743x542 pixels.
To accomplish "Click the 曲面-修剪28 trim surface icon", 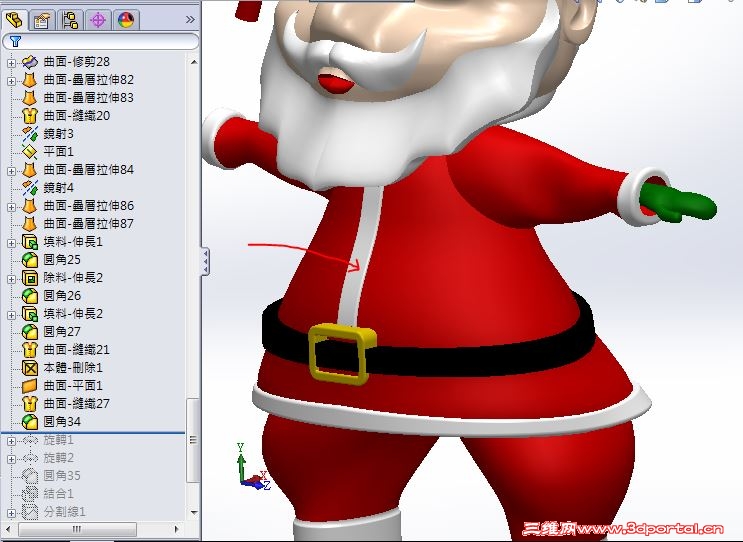I will [x=30, y=62].
